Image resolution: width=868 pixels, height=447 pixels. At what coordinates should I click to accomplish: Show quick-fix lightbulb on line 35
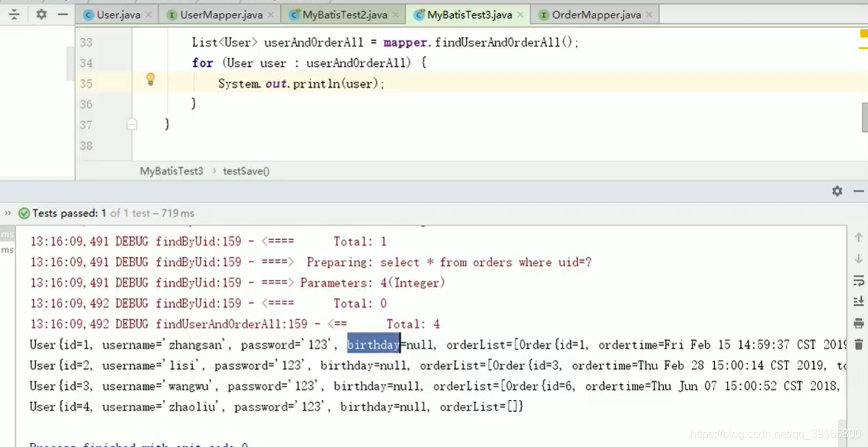150,79
